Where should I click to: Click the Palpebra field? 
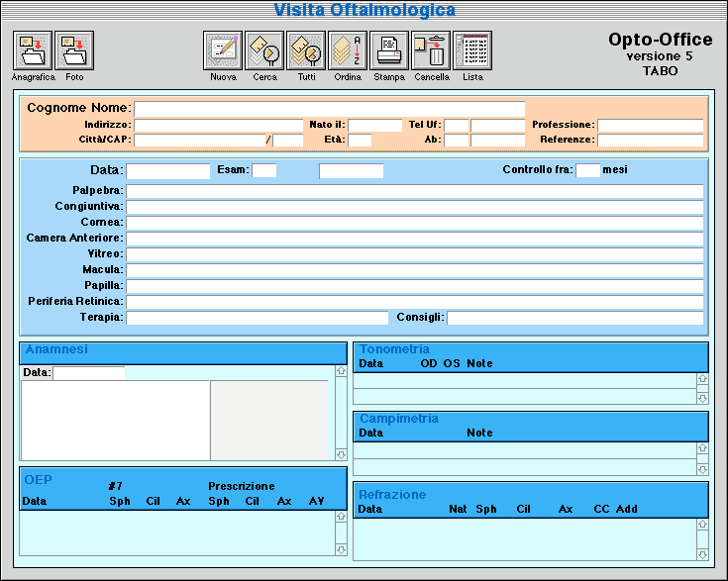click(x=415, y=191)
